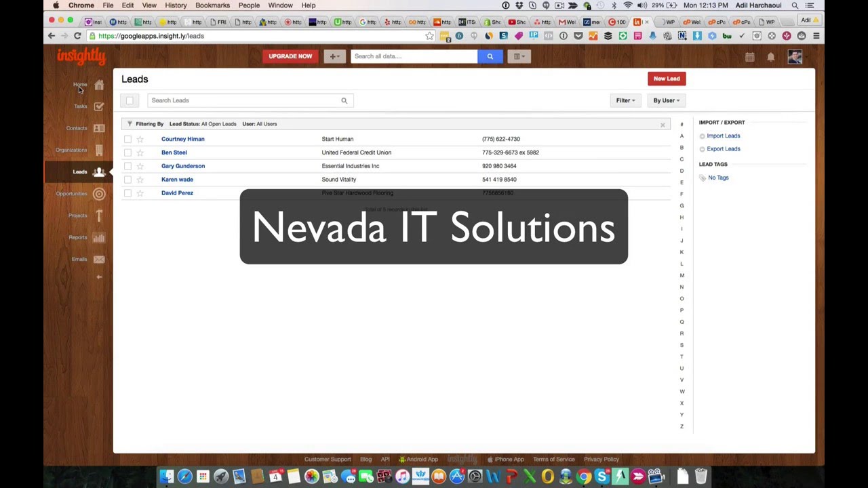868x488 pixels.
Task: Collapse the sidebar with the arrow icon
Action: pos(99,277)
